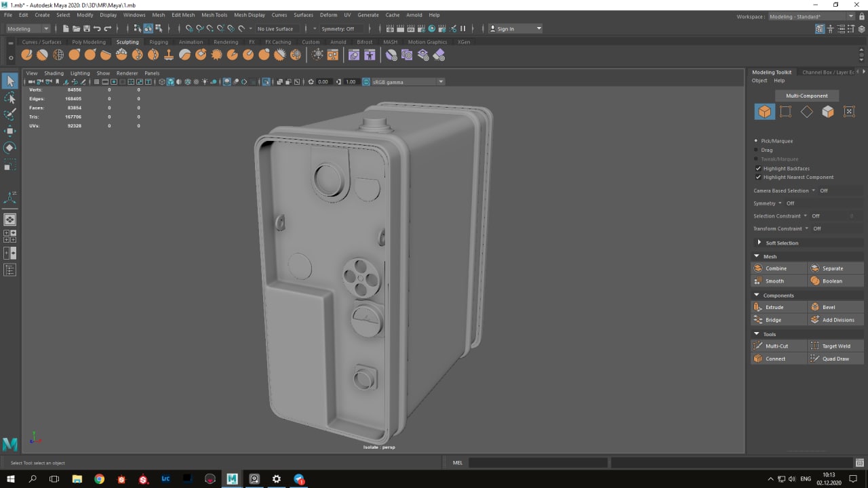Click the MEL command input field
The height and width of the screenshot is (488, 868).
[538, 463]
